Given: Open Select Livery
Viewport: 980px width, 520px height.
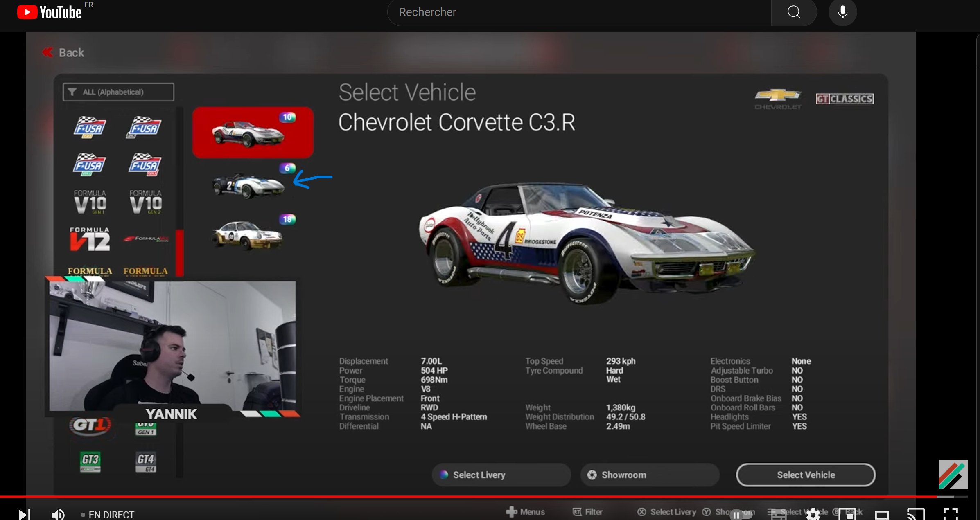Looking at the screenshot, I should [501, 475].
